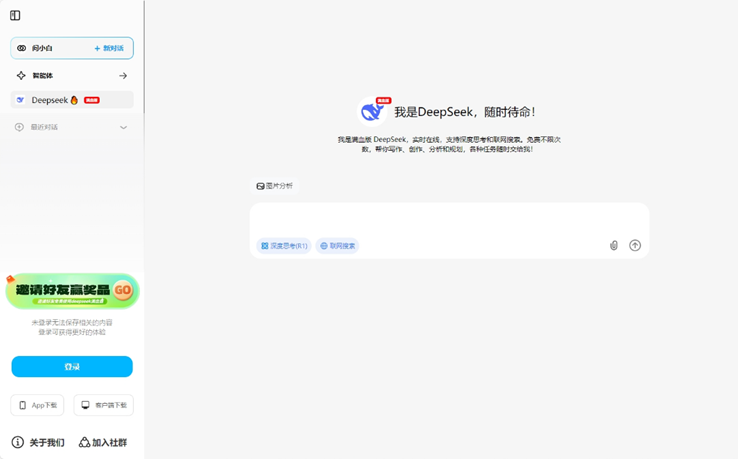
Task: Send the message with the up-arrow icon
Action: point(635,245)
